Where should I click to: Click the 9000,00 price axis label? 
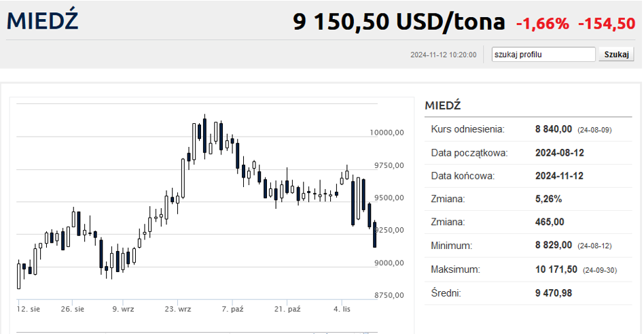click(x=386, y=263)
